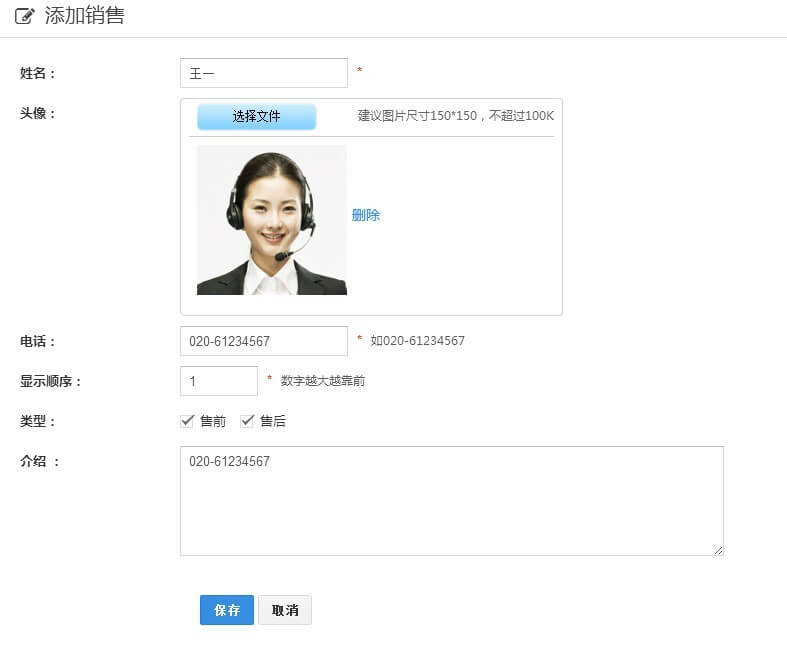Click the 头像： label
This screenshot has width=787, height=662.
click(38, 113)
